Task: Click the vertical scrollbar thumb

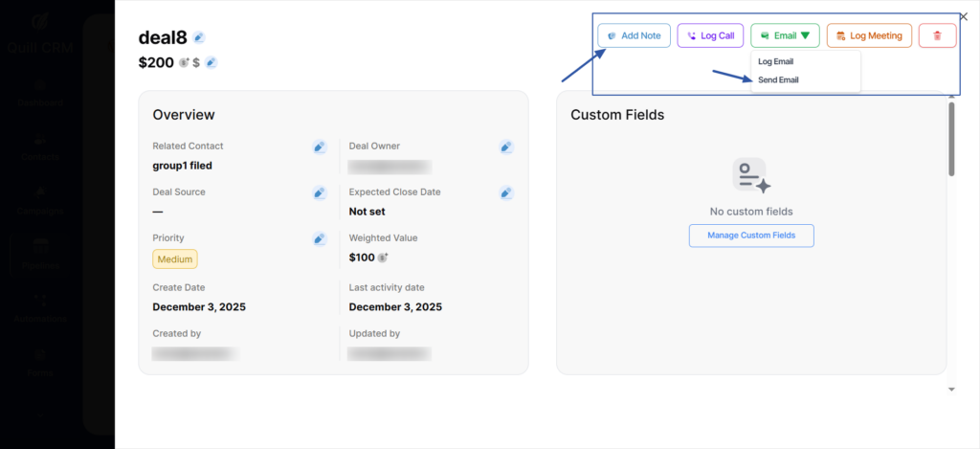Action: (x=950, y=139)
